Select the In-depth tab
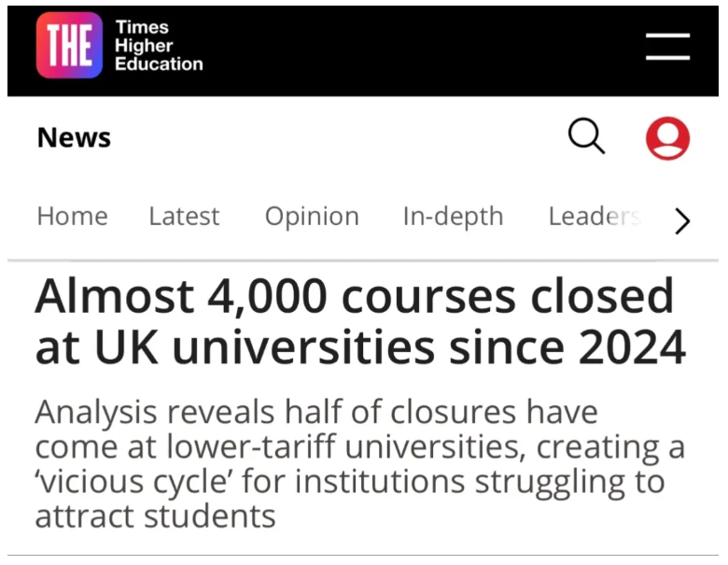Viewport: 728px width, 565px height. coord(453,217)
